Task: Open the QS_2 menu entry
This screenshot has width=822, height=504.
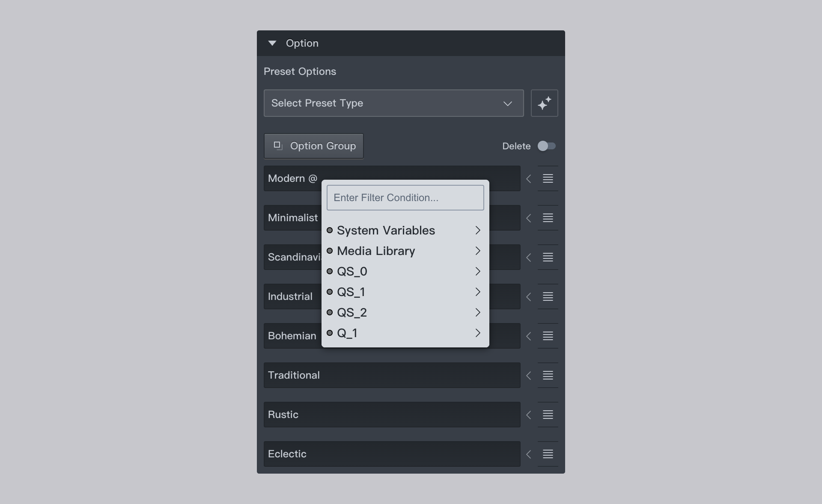Action: (x=405, y=312)
